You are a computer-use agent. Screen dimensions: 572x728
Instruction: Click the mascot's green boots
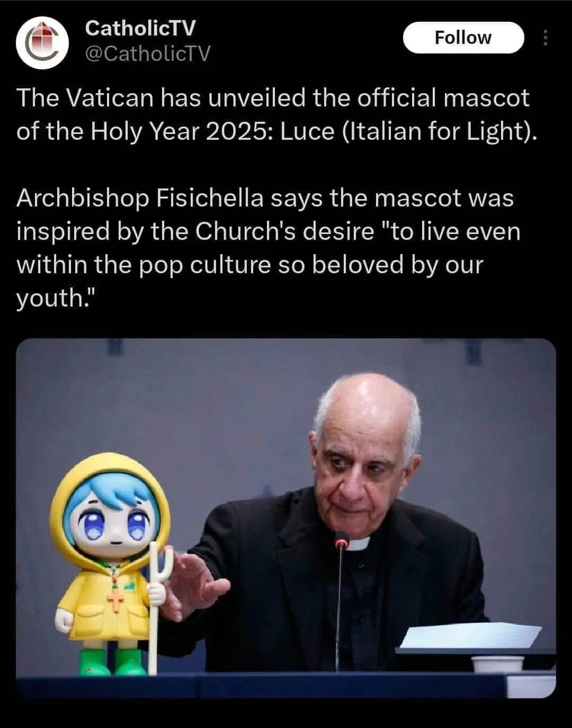[113, 662]
